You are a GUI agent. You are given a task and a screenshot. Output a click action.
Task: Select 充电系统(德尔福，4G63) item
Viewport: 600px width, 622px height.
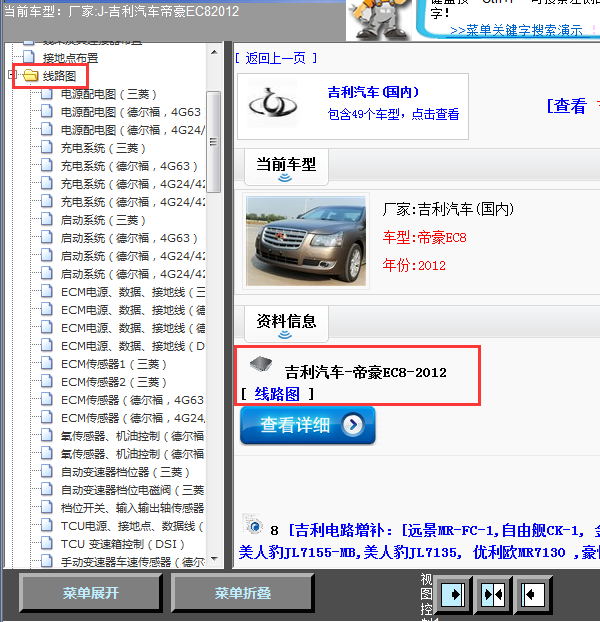[x=129, y=166]
